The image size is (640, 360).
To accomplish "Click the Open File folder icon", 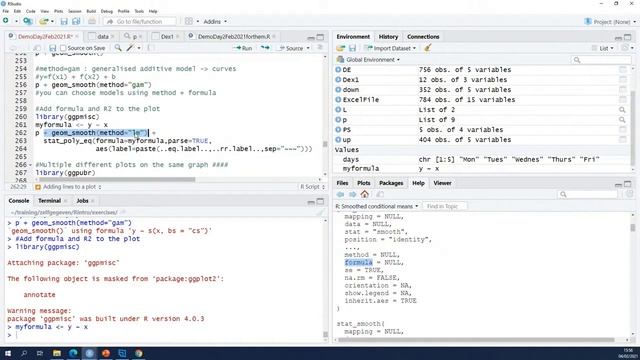I will click(x=44, y=21).
